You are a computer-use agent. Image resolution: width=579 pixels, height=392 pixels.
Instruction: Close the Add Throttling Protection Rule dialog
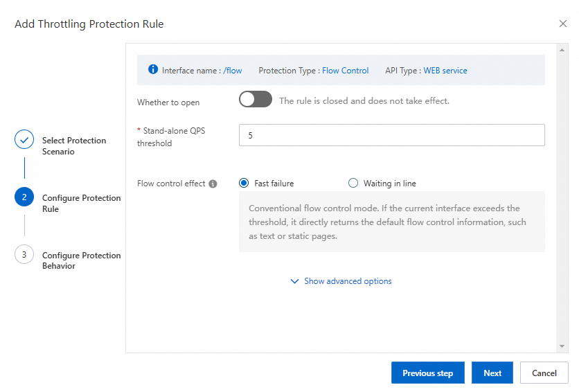coord(562,24)
